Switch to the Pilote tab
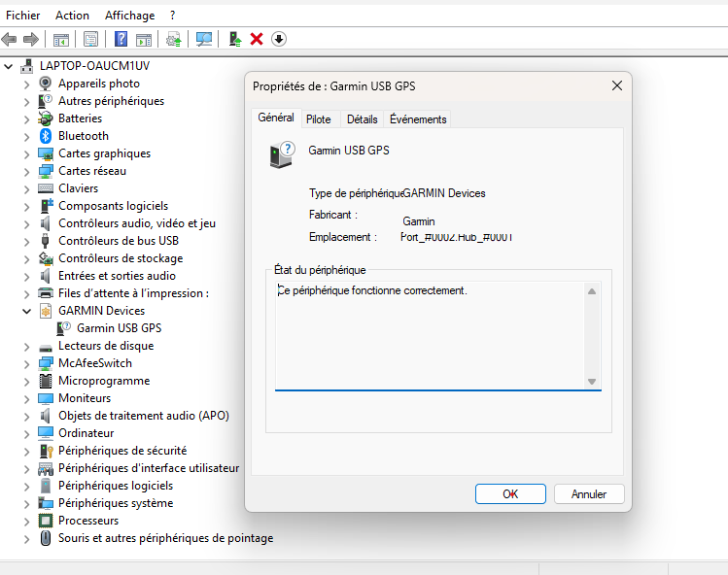This screenshot has width=728, height=575. pos(319,119)
